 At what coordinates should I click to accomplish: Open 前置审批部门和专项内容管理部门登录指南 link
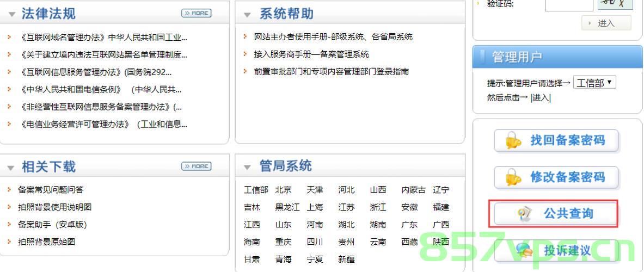[x=332, y=71]
